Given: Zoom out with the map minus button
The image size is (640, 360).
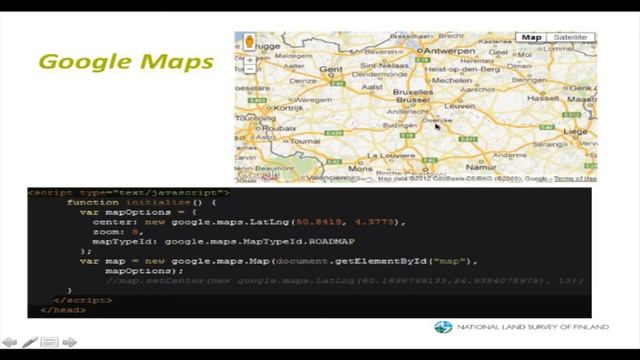Looking at the screenshot, I should point(250,69).
